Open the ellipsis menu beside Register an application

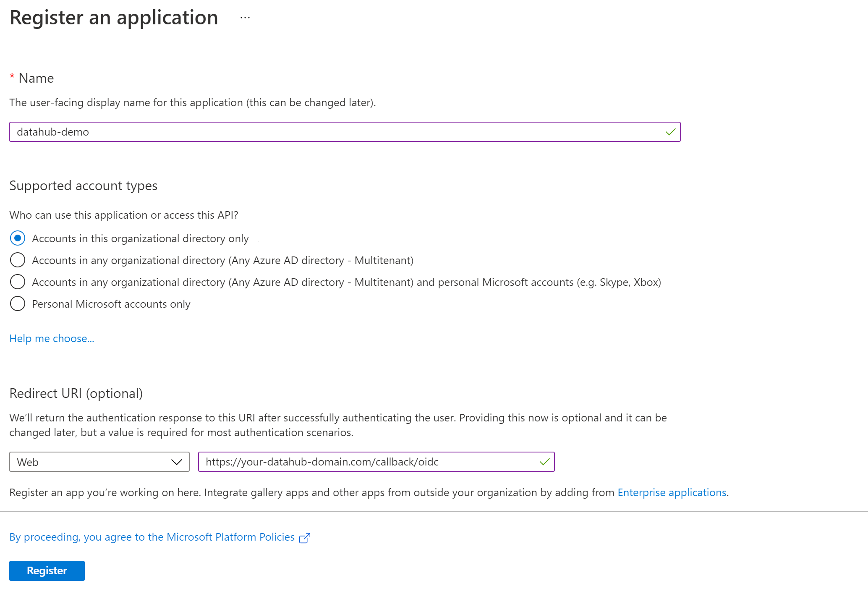click(x=245, y=18)
